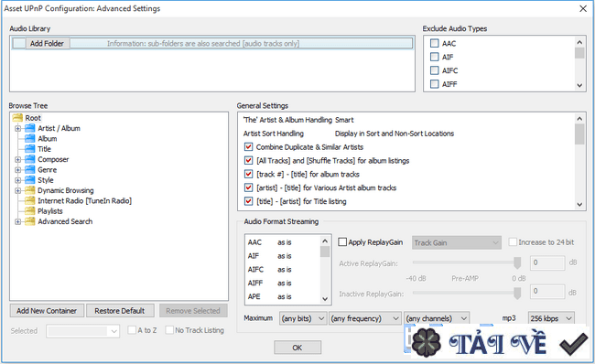Enable Apply ReplayGain checkbox

[342, 242]
